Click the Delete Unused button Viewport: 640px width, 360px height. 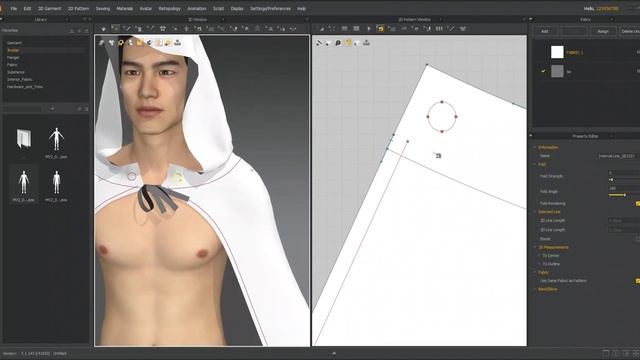point(630,31)
